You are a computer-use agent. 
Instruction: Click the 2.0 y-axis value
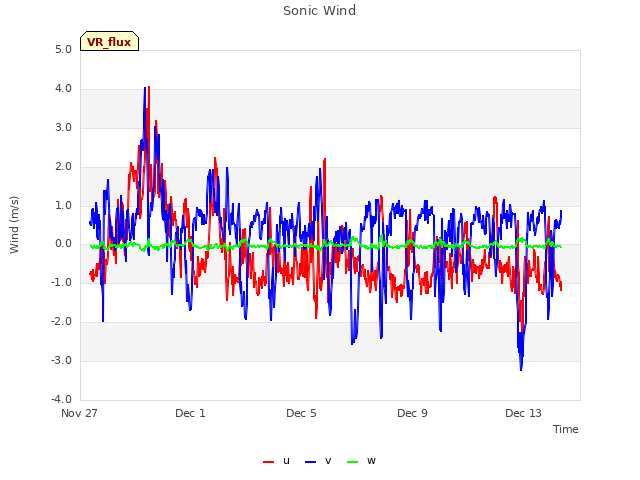[63, 167]
